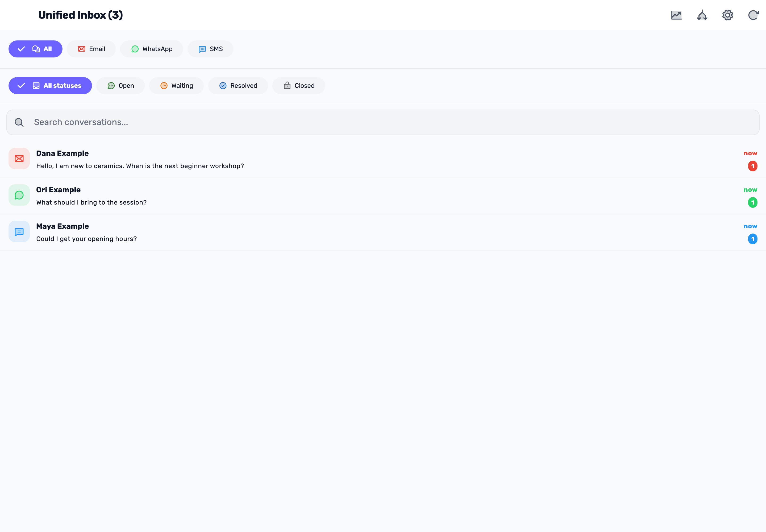
Task: Click message 'What should I bring to the session?'
Action: tap(91, 202)
